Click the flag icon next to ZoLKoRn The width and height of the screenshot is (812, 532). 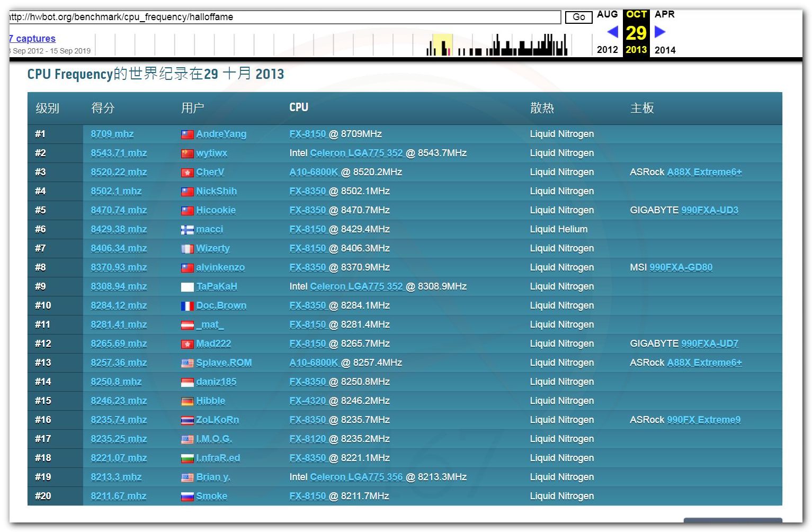point(187,420)
